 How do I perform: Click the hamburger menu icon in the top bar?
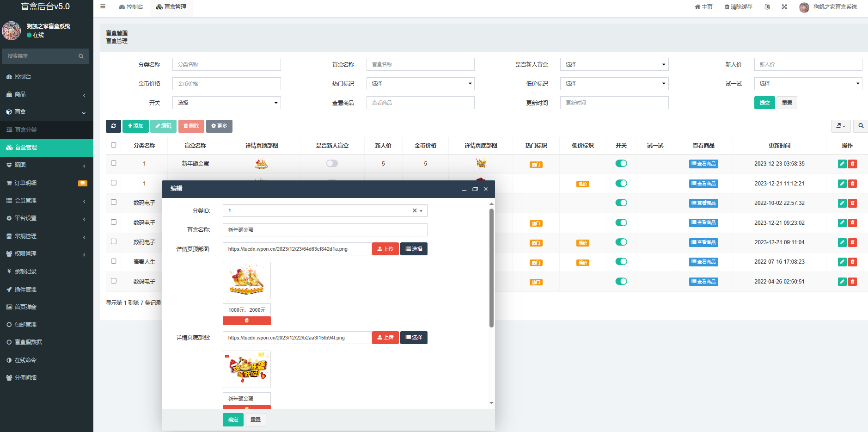click(x=103, y=6)
